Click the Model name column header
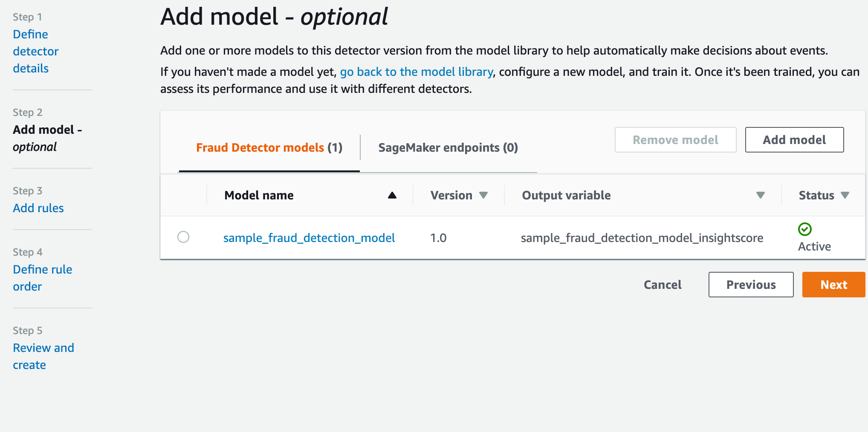 click(259, 195)
